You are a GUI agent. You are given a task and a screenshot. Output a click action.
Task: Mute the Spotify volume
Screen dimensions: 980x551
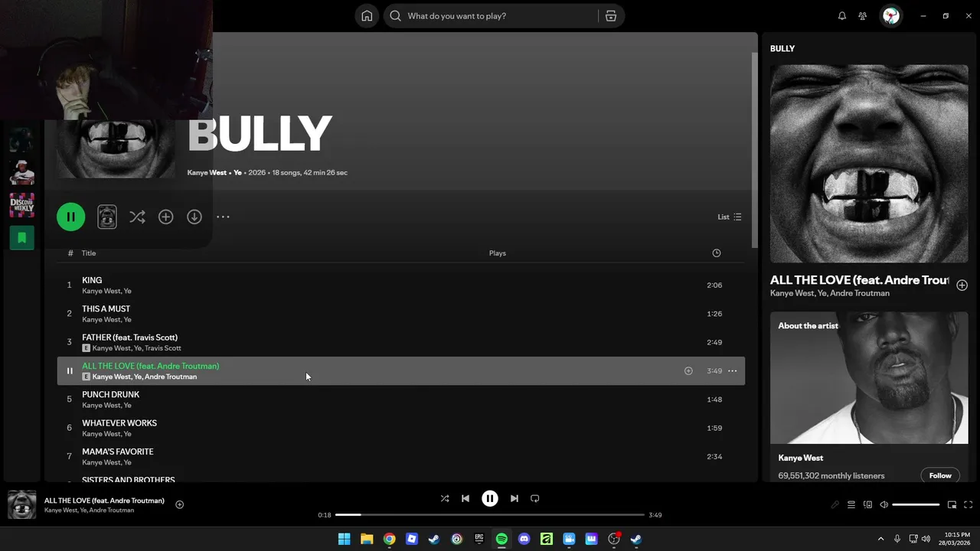click(x=884, y=505)
